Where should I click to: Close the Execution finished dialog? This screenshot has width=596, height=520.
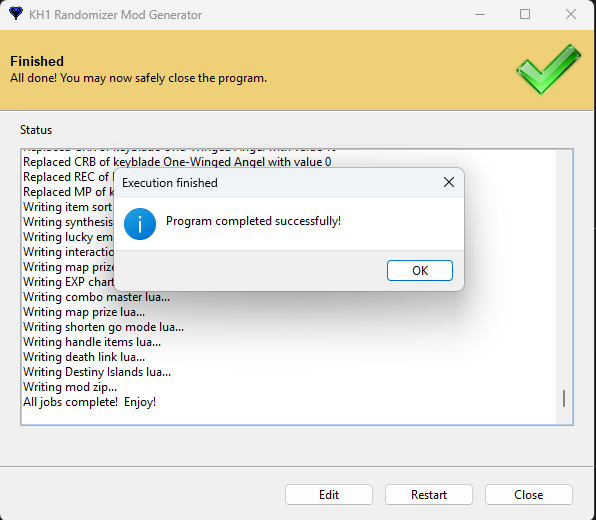(449, 182)
